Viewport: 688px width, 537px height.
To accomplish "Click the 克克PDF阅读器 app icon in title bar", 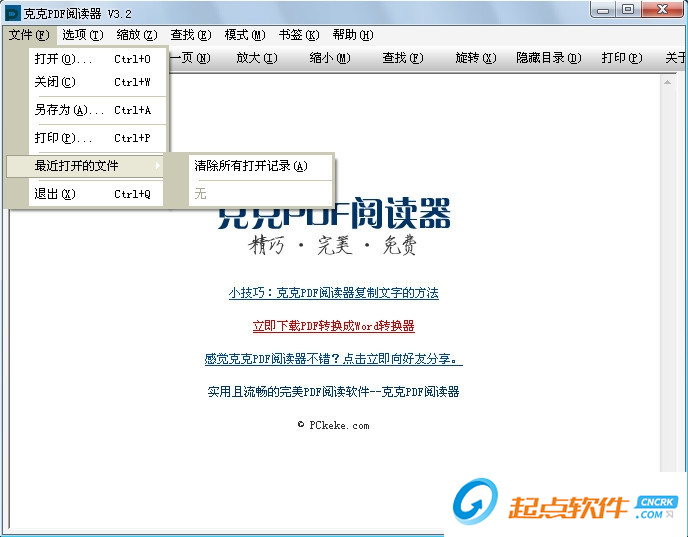I will point(13,14).
